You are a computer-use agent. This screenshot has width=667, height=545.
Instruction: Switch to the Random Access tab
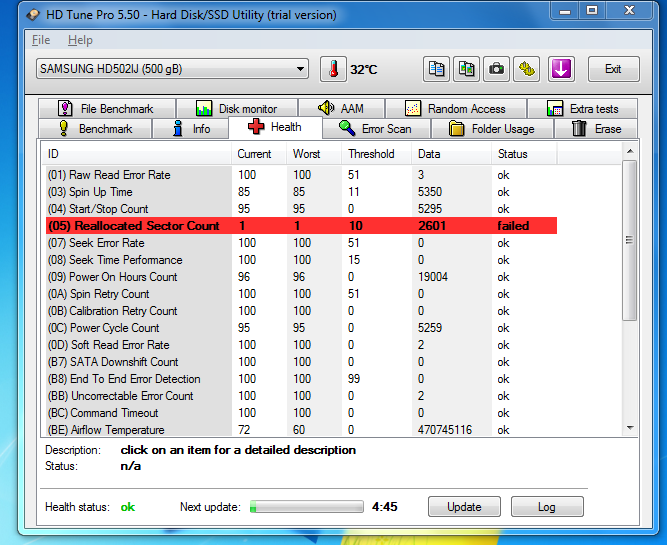456,108
